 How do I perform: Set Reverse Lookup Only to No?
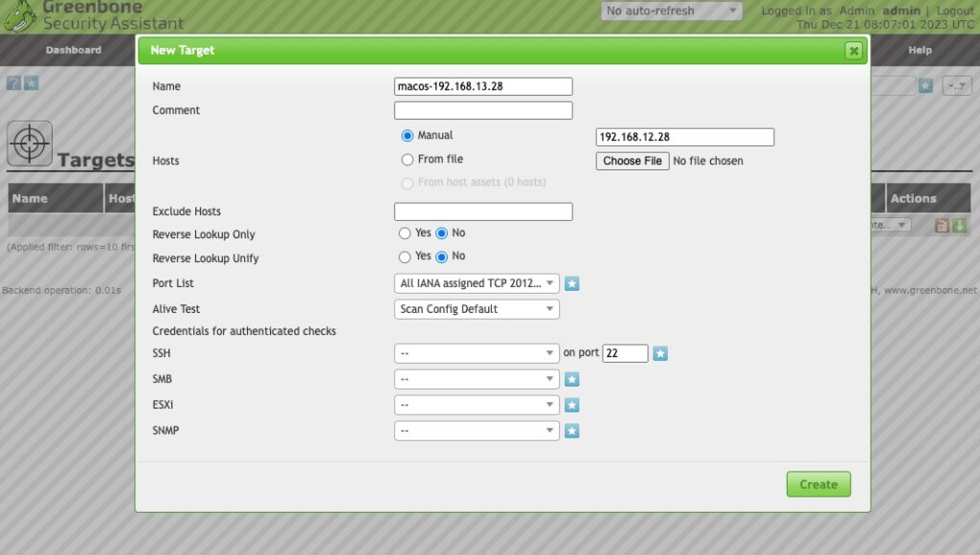[x=442, y=233]
